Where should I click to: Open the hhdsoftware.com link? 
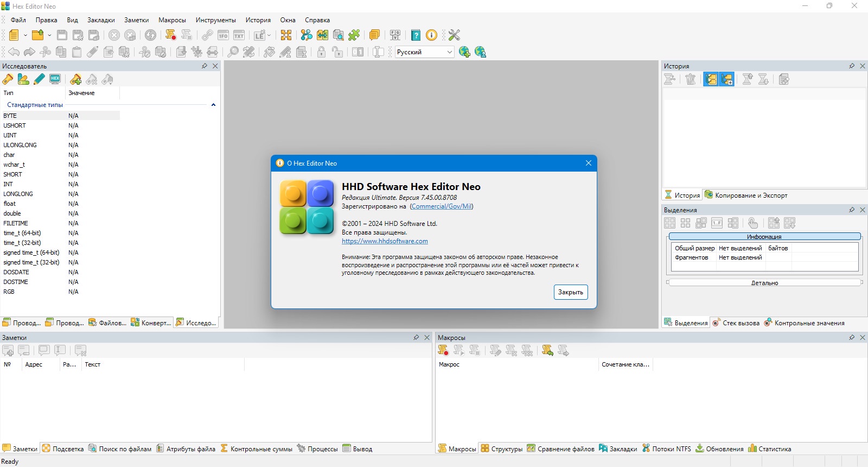(x=385, y=241)
